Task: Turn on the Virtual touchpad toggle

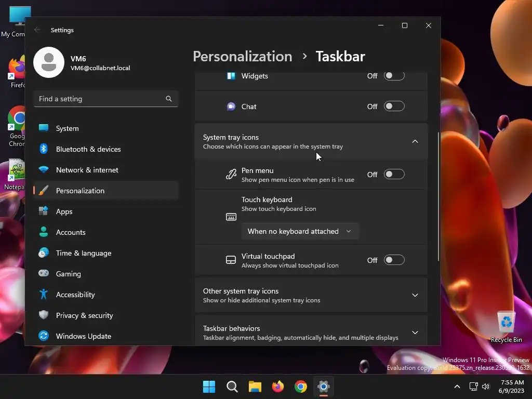Action: (394, 260)
